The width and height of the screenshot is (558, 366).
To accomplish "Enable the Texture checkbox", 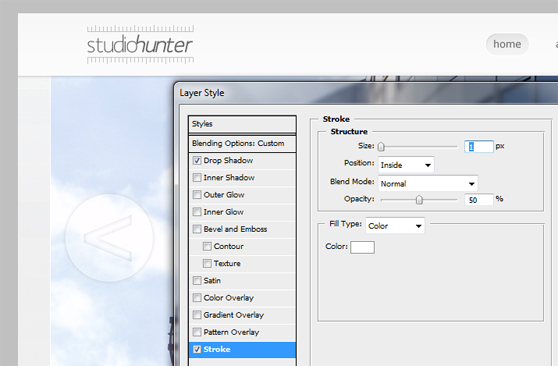I will 207,263.
